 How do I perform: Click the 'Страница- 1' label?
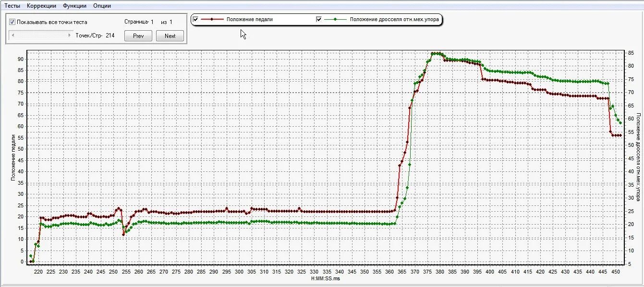pos(139,22)
